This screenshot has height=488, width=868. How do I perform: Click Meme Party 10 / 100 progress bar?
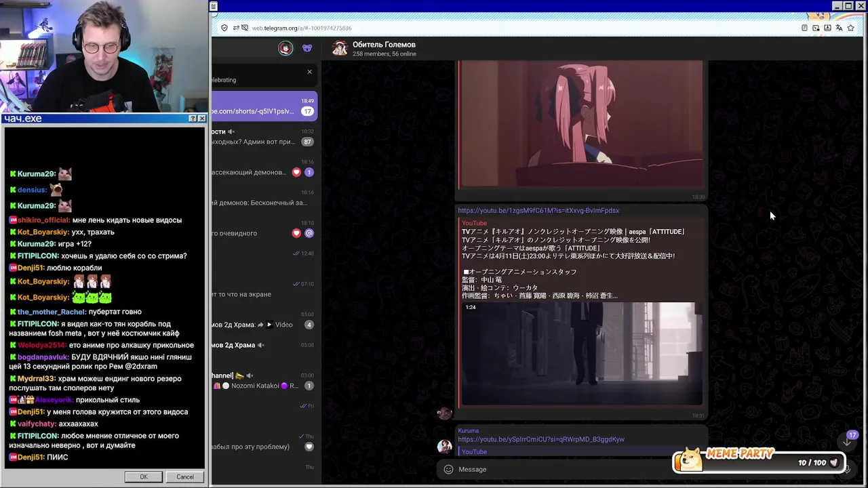click(759, 463)
